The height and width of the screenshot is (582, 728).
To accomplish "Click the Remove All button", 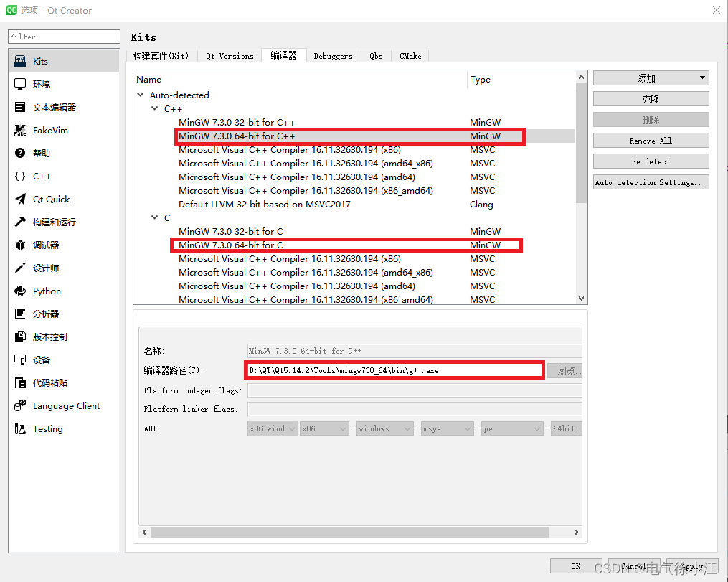I will (650, 140).
